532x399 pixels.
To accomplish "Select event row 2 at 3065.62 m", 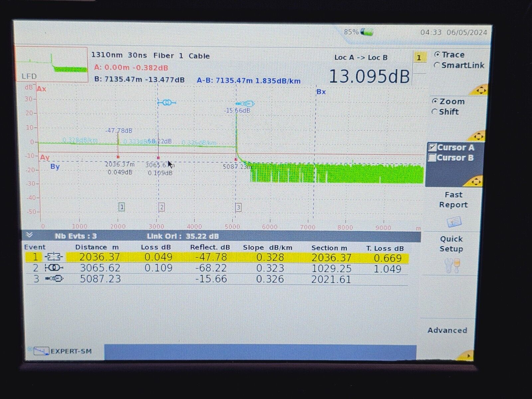I will pos(216,268).
